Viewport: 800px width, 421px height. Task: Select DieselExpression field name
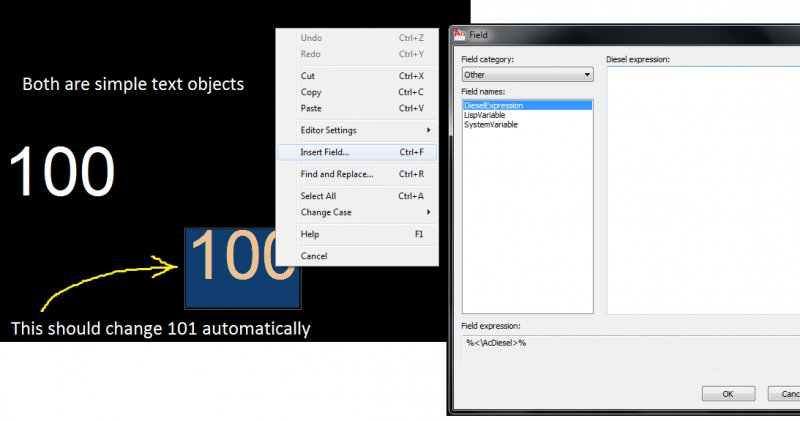click(528, 106)
